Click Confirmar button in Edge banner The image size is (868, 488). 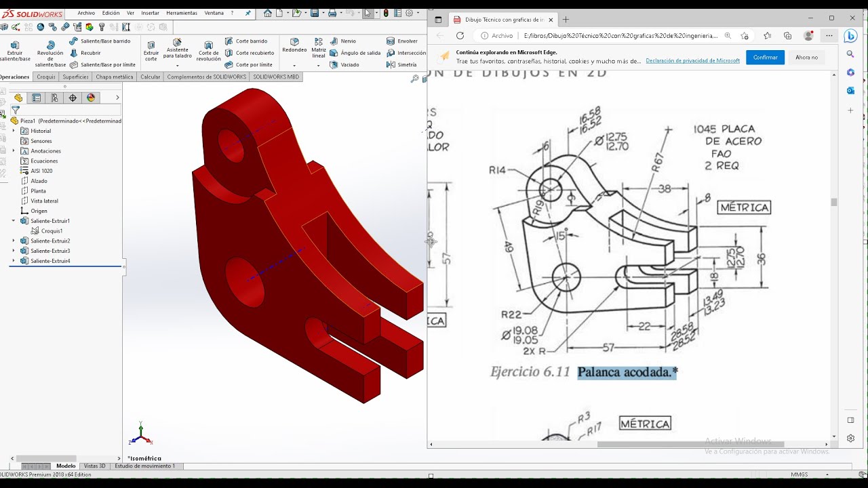coord(765,58)
